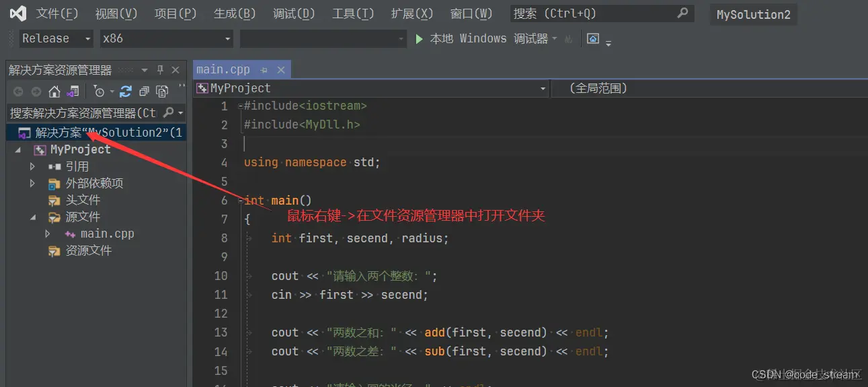Close the Solution Explorer panel
Image resolution: width=868 pixels, height=387 pixels.
click(175, 70)
